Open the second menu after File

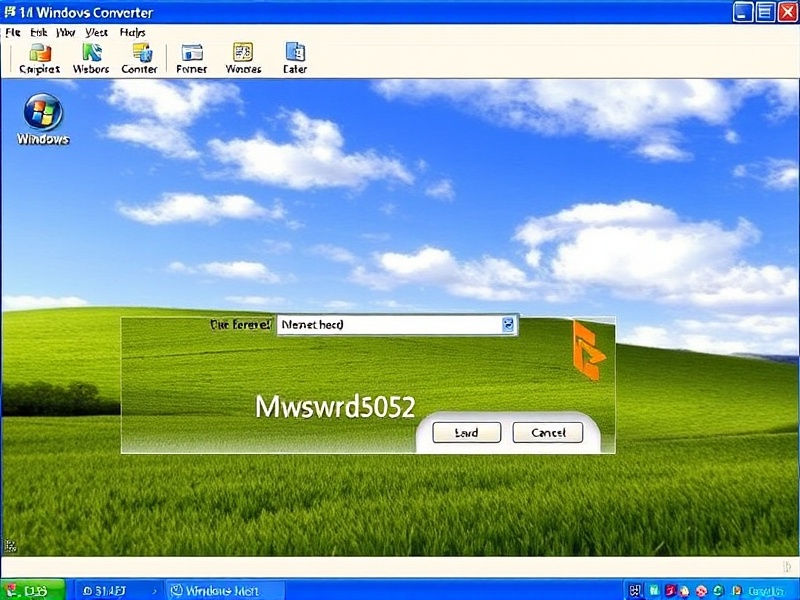point(39,32)
